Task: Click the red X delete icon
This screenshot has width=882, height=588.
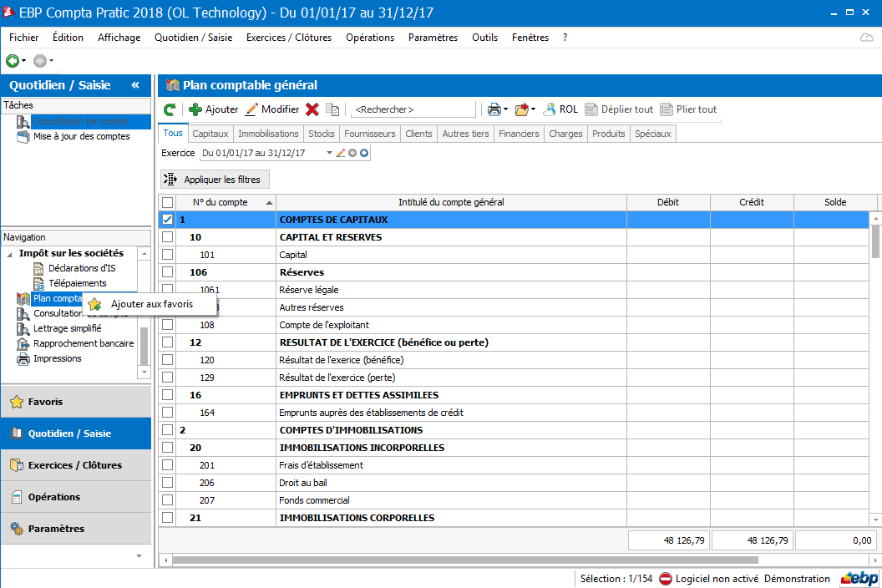Action: 312,109
